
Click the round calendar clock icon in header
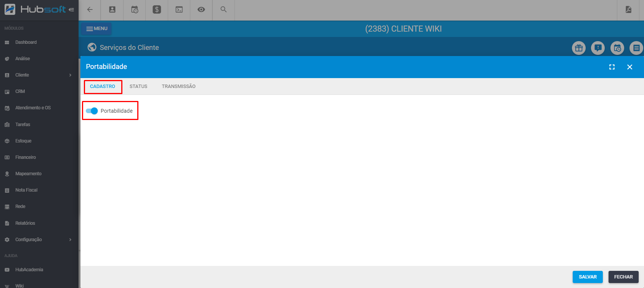pos(617,48)
